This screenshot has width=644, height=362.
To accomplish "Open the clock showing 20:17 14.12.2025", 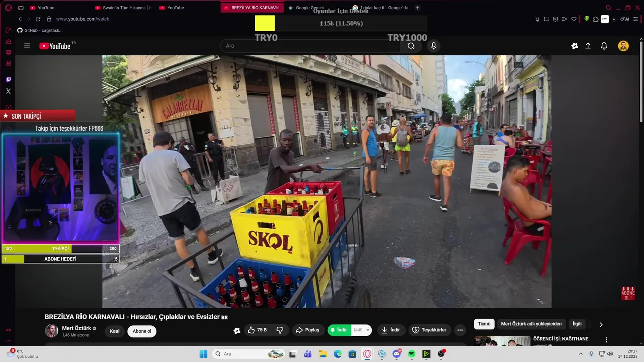I will click(x=627, y=354).
